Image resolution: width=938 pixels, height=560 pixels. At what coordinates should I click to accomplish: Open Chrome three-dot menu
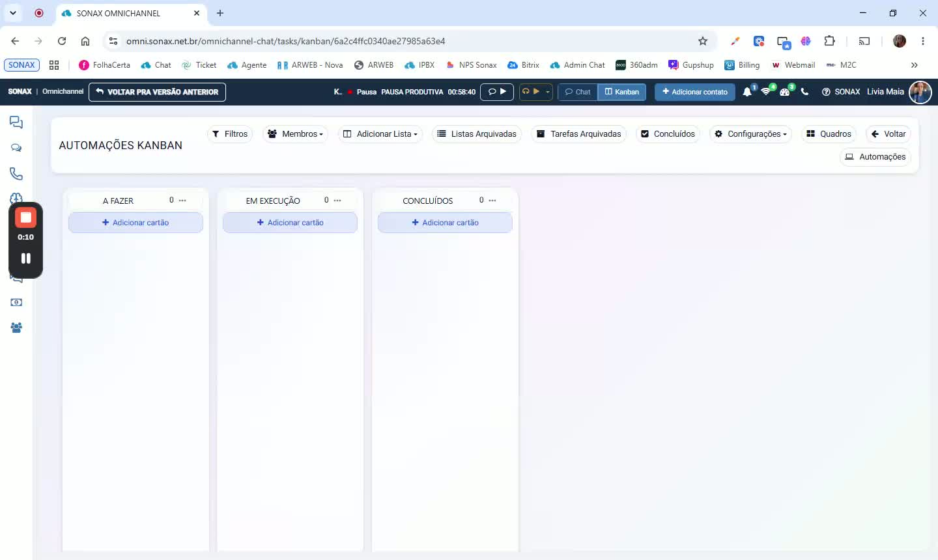pos(923,41)
